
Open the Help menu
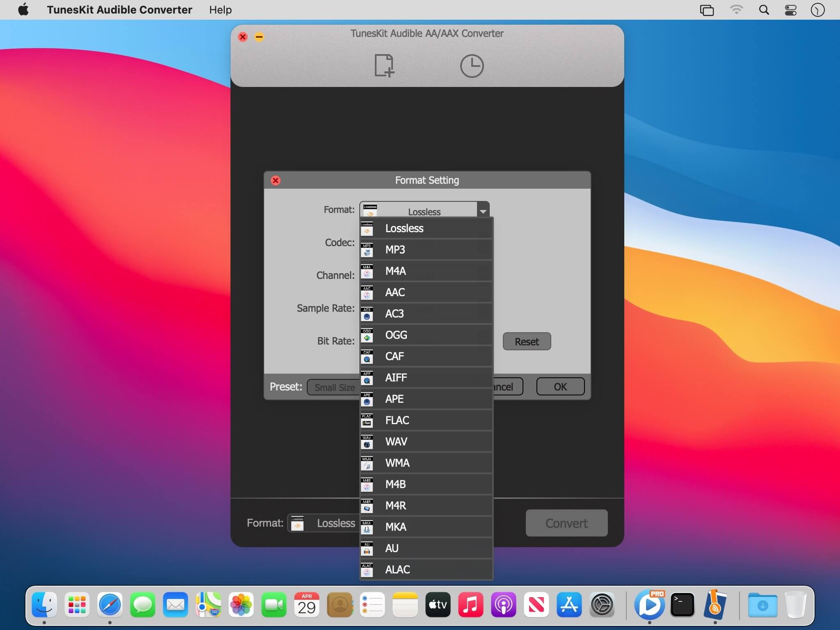coord(220,9)
